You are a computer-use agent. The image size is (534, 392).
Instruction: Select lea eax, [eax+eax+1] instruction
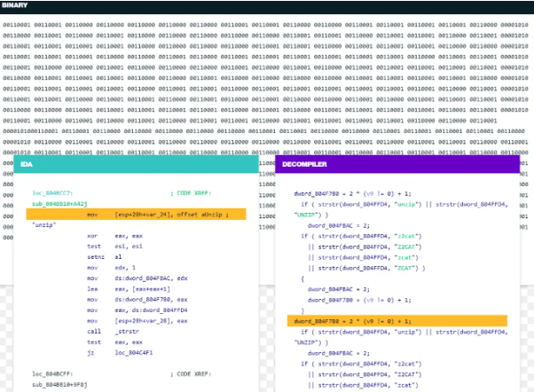click(x=129, y=289)
